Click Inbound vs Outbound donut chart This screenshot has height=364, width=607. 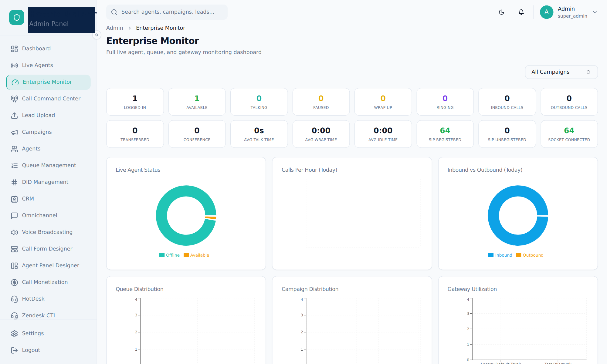518,215
